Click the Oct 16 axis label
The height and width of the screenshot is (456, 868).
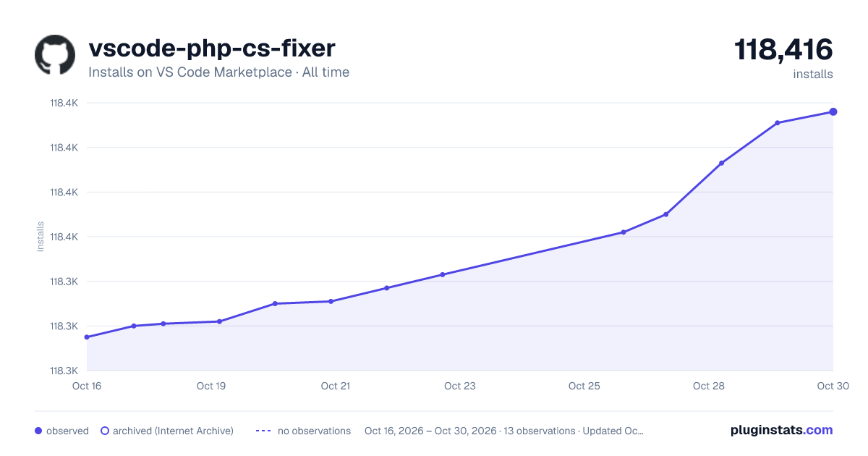87,386
